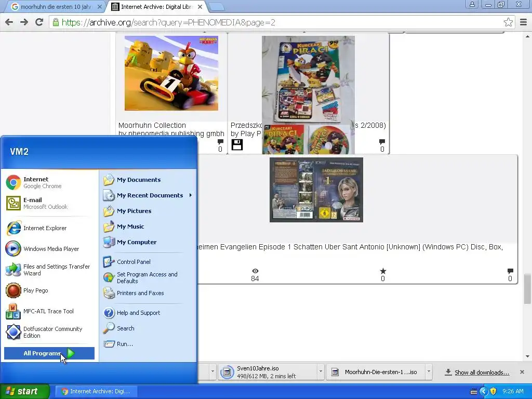This screenshot has width=532, height=399.
Task: Select Internet Archive browser tab
Action: (157, 7)
